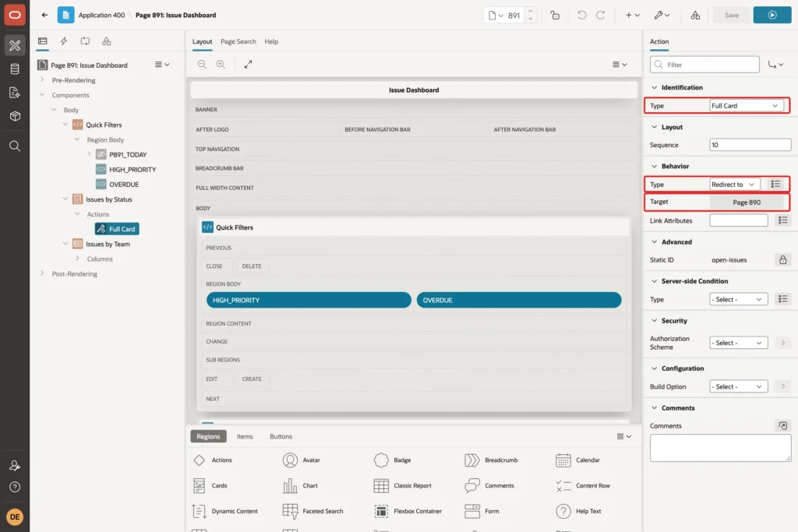This screenshot has width=798, height=532.
Task: Pick the Chart region from gallery
Action: (x=300, y=486)
